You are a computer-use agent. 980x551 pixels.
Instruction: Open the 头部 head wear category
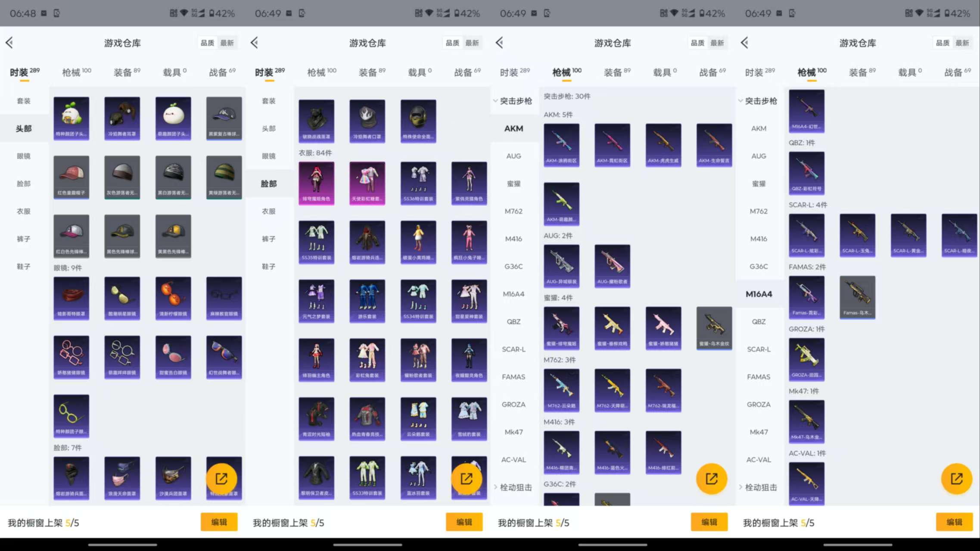tap(24, 128)
